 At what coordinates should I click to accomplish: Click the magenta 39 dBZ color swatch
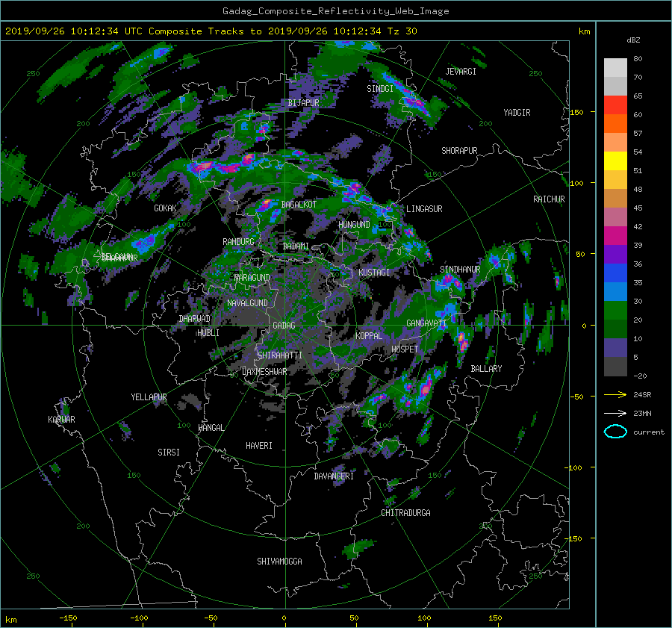(615, 236)
